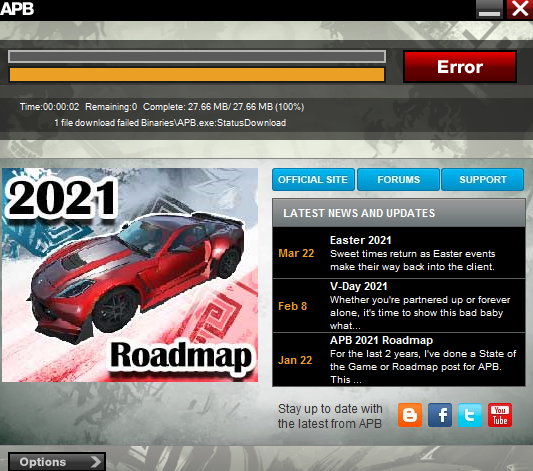Minimize the APB launcher window
The height and width of the screenshot is (471, 533).
(489, 10)
